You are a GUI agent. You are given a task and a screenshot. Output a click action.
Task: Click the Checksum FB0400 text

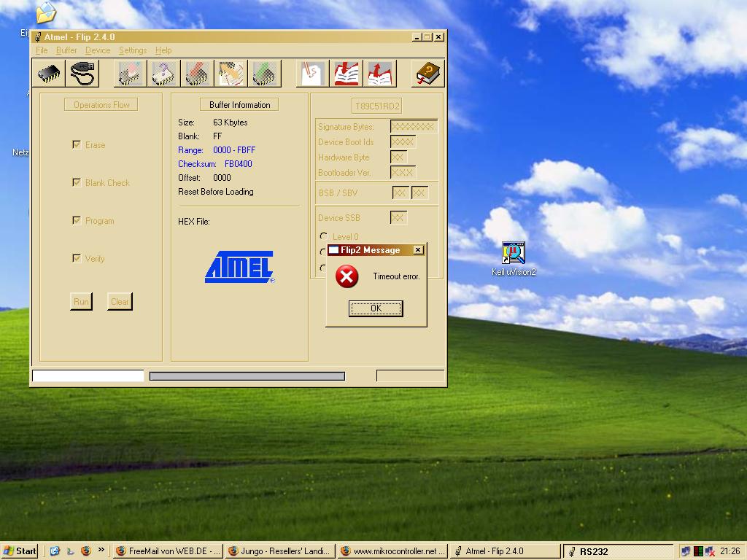[x=215, y=164]
